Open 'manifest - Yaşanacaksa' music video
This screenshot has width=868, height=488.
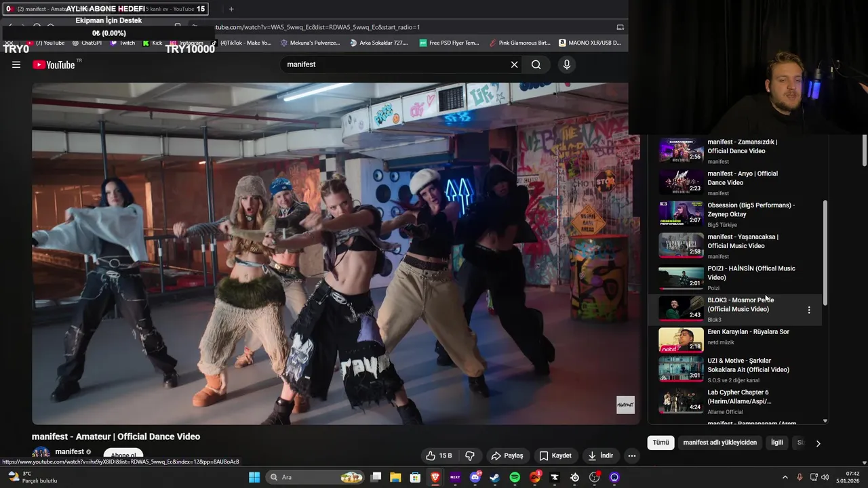click(x=743, y=241)
